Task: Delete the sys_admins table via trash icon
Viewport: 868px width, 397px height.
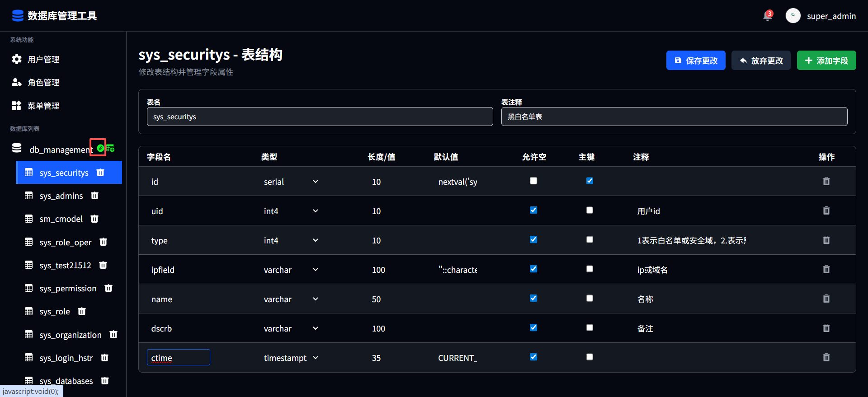Action: [x=94, y=196]
